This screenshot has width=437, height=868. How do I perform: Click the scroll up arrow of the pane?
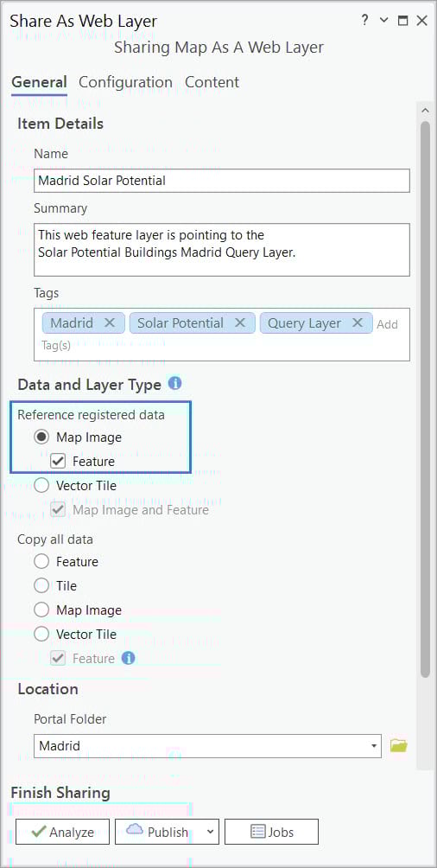[x=425, y=111]
